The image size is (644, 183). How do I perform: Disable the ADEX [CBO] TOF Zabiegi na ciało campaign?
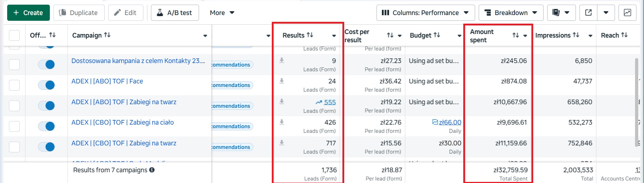(47, 126)
